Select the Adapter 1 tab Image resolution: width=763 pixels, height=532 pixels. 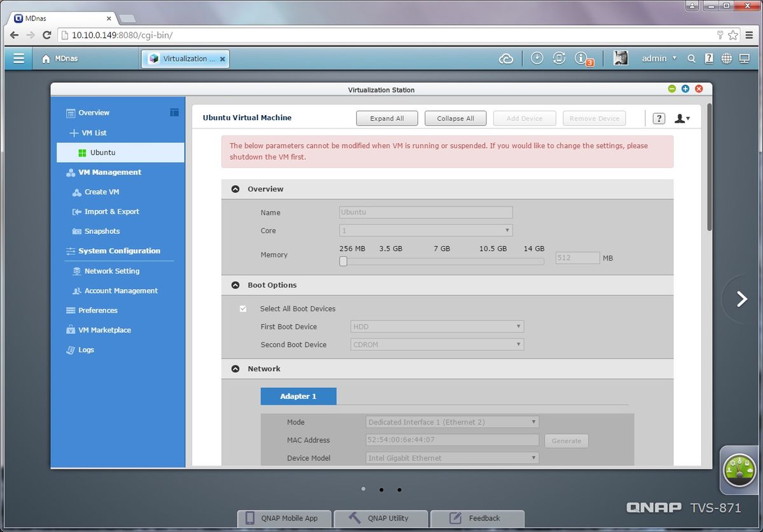click(298, 396)
